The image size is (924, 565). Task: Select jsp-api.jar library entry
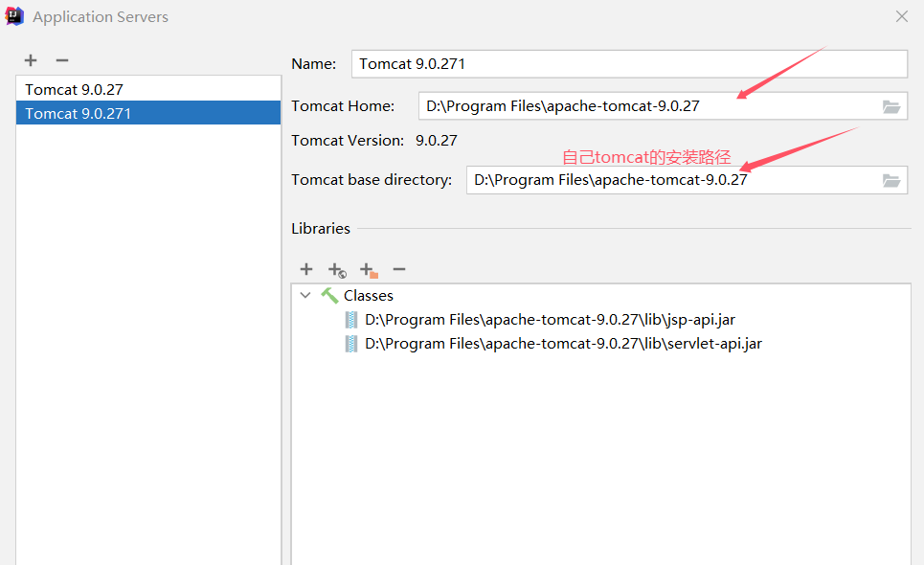point(550,319)
